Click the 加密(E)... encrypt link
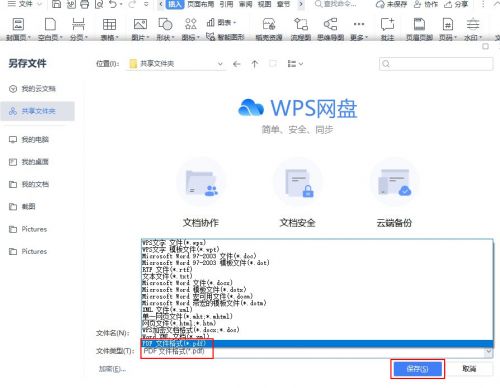This screenshot has height=388, width=500. click(112, 369)
